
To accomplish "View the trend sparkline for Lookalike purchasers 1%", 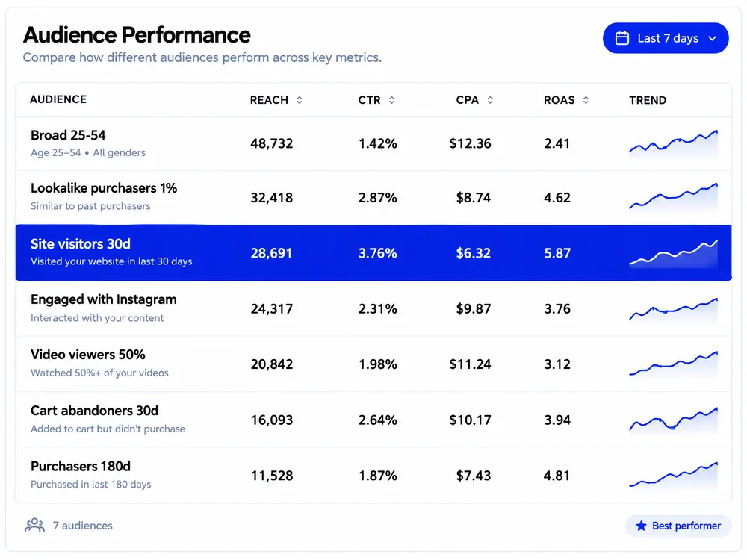I will (673, 196).
